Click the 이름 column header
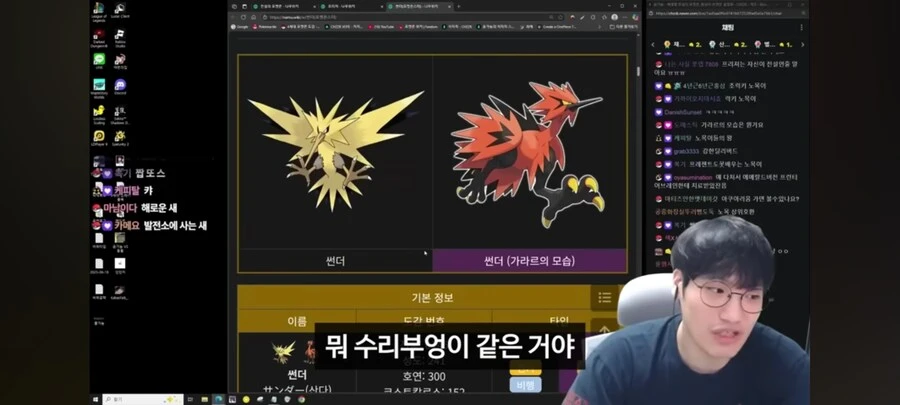The height and width of the screenshot is (405, 900). click(297, 321)
